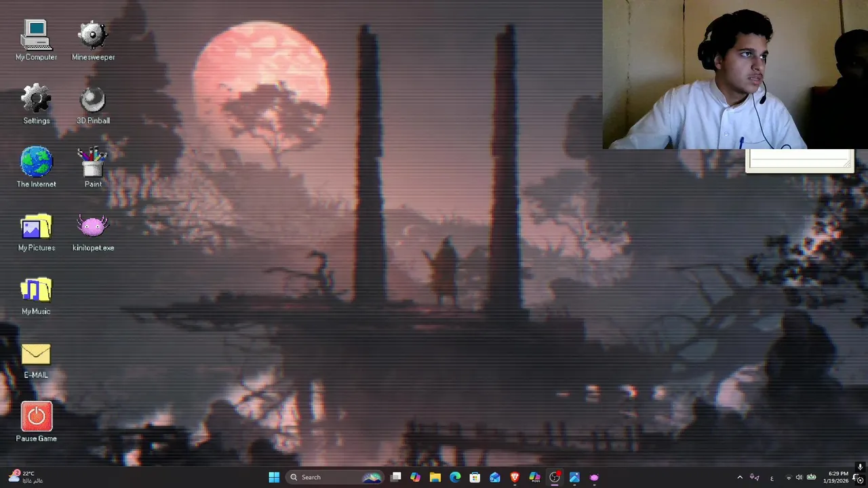Launch Brave browser from the taskbar
This screenshot has height=488, width=868.
515,477
